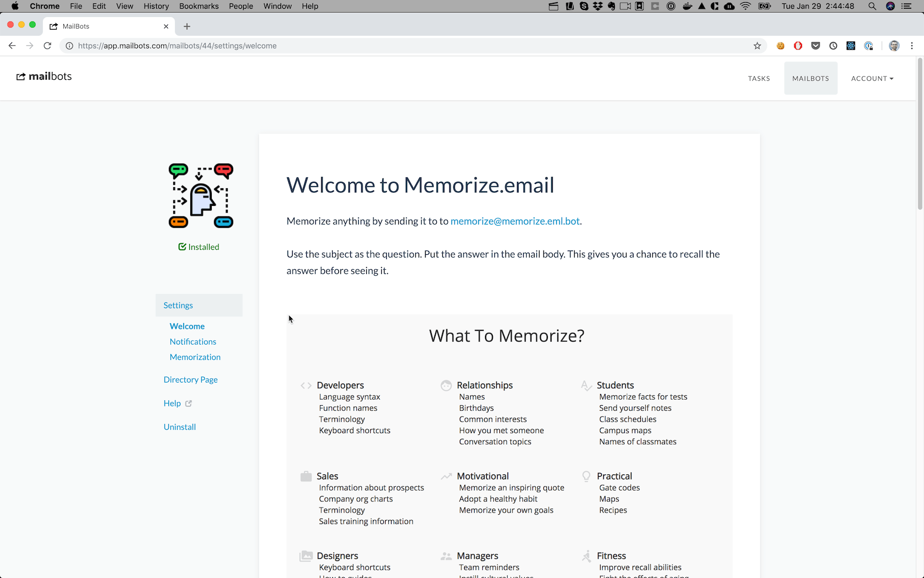Launch Siri from the menu bar
Screen dimensions: 924x578
coord(890,6)
